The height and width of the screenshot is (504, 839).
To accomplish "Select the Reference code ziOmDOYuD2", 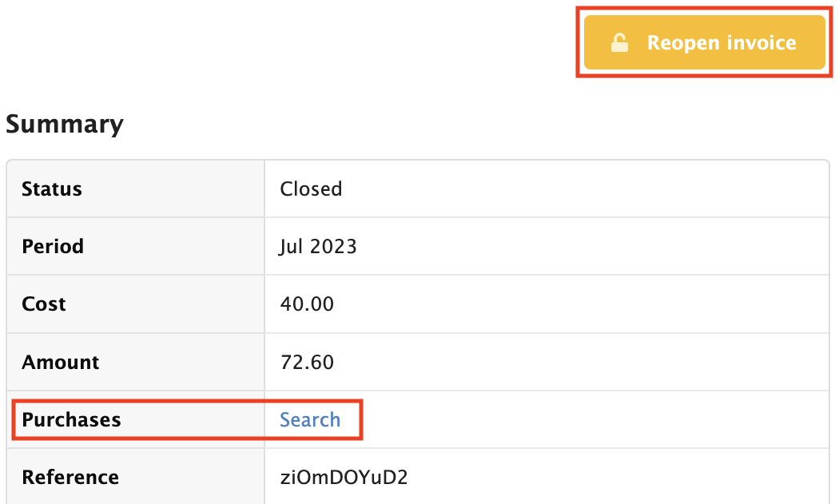I will click(x=344, y=477).
